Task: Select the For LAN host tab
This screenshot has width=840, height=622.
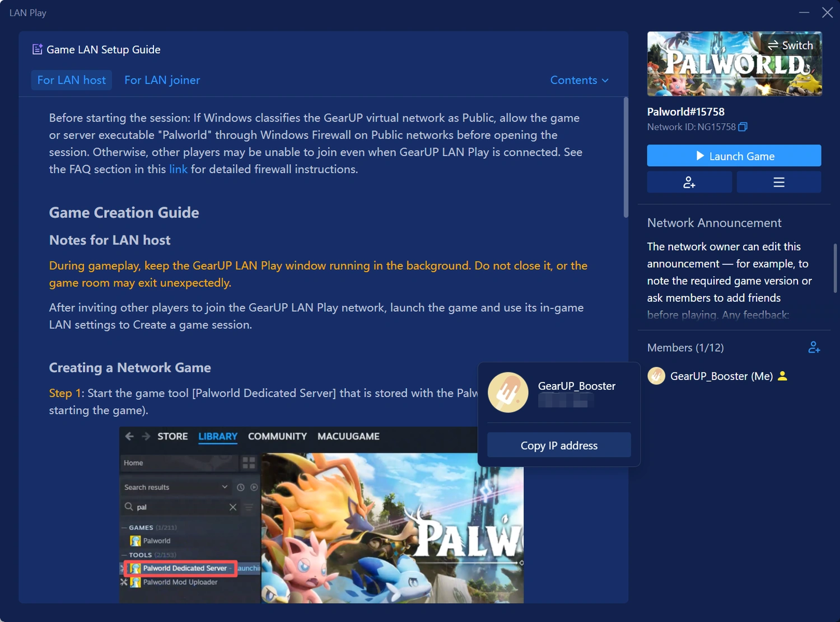Action: coord(72,80)
